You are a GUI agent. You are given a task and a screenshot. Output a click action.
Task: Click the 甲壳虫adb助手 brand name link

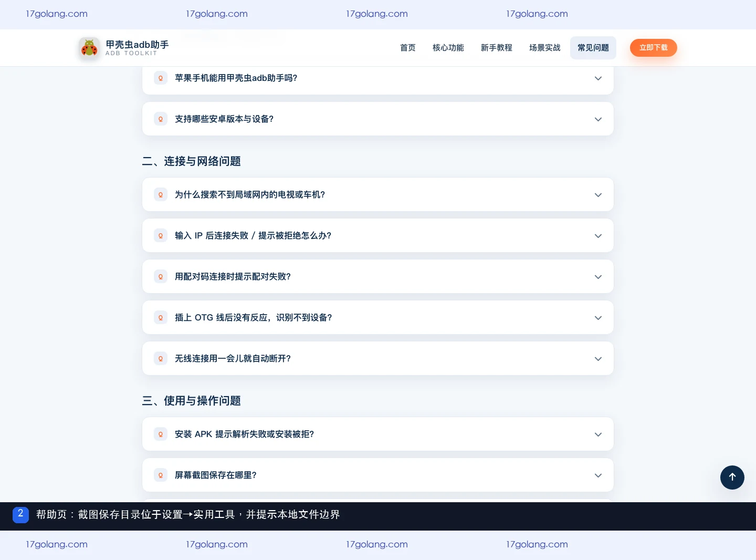pyautogui.click(x=137, y=45)
